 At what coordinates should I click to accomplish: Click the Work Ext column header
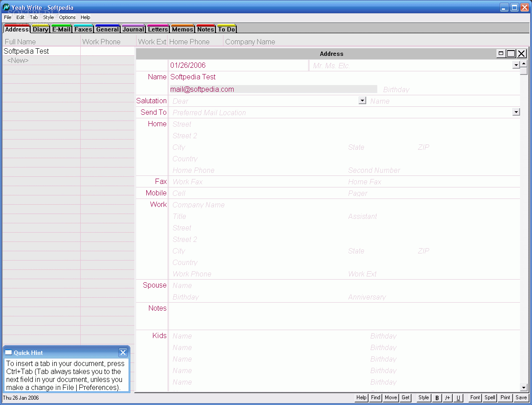point(152,42)
